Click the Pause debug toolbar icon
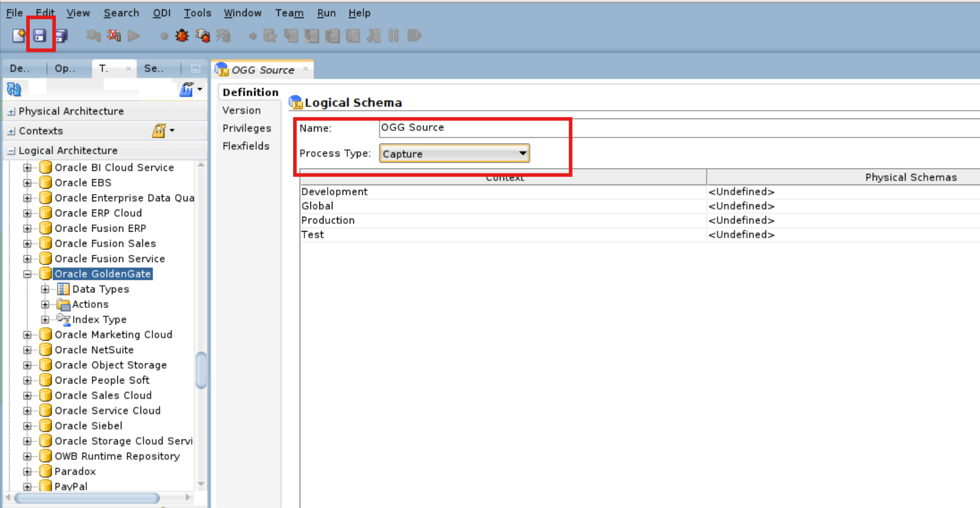Image resolution: width=980 pixels, height=508 pixels. coord(394,36)
